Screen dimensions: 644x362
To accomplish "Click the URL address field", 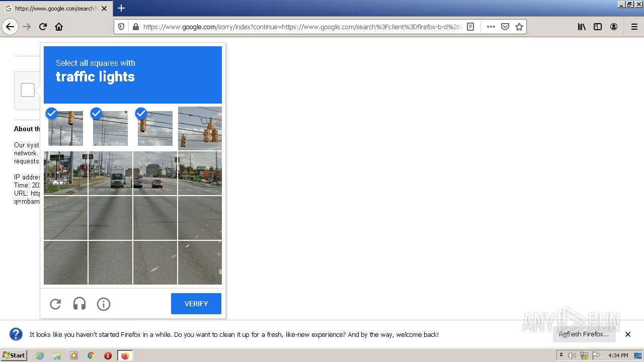I will 302,27.
